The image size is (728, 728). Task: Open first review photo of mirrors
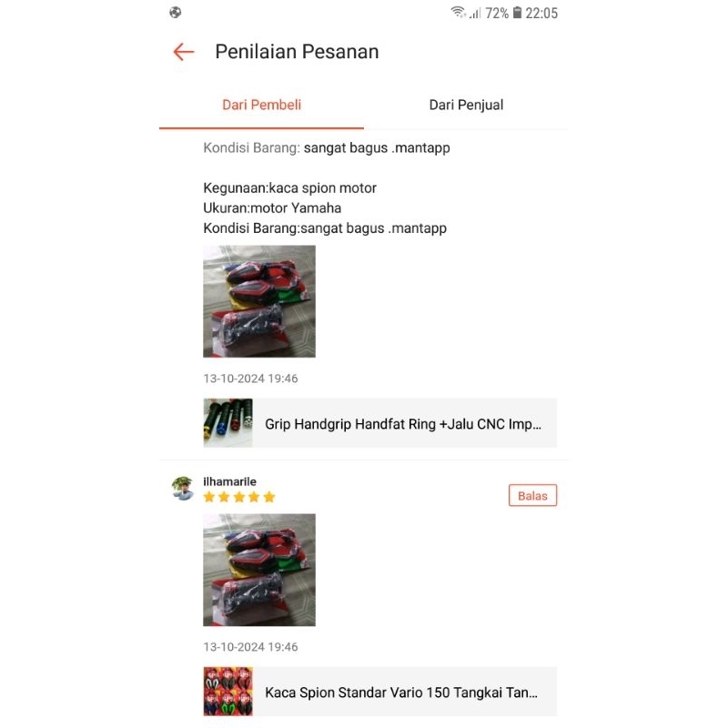[x=259, y=301]
